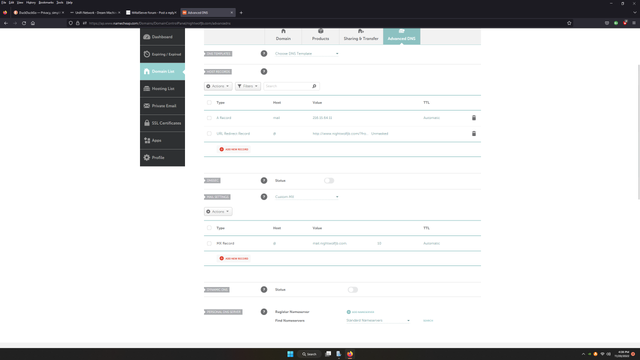Delete the A Record row with trash icon
Viewport: 640px width, 360px height.
474,118
